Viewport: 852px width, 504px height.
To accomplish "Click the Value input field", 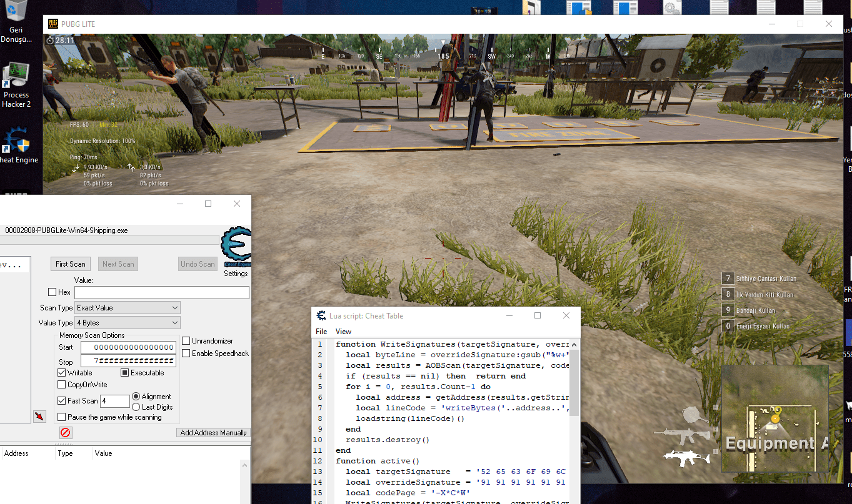I will (x=162, y=292).
